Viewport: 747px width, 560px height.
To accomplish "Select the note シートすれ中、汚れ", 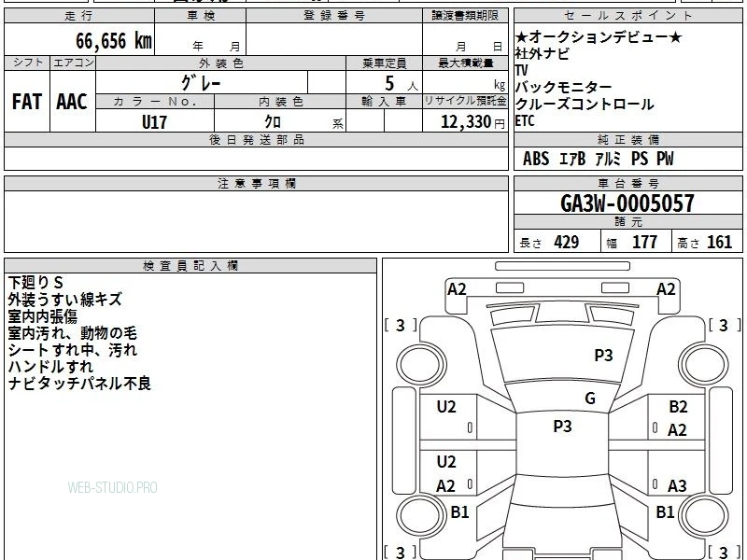I will 73,350.
